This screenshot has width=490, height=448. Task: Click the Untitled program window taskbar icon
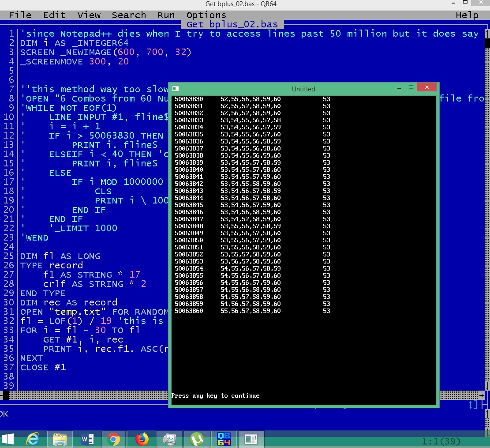coord(251,439)
